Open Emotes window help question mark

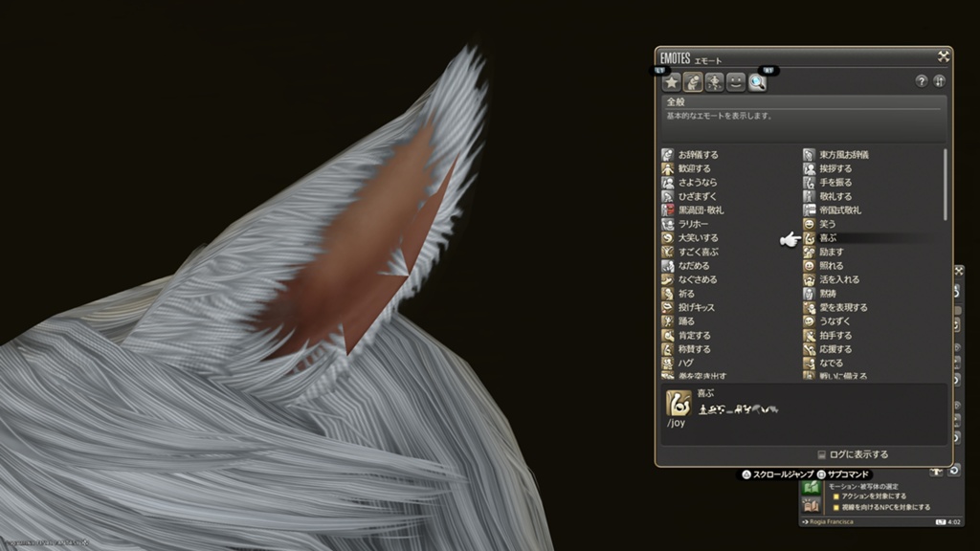tap(922, 81)
